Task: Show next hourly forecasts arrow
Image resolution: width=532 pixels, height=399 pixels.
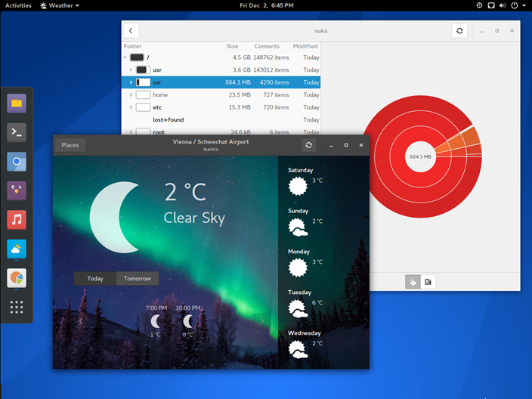Action: 262,321
